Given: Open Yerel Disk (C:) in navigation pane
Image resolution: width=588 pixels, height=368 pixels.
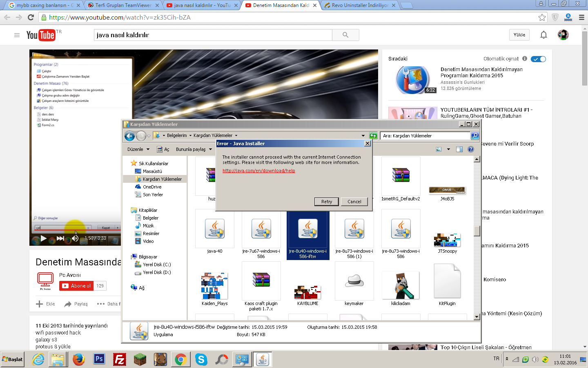Looking at the screenshot, I should pyautogui.click(x=157, y=265).
